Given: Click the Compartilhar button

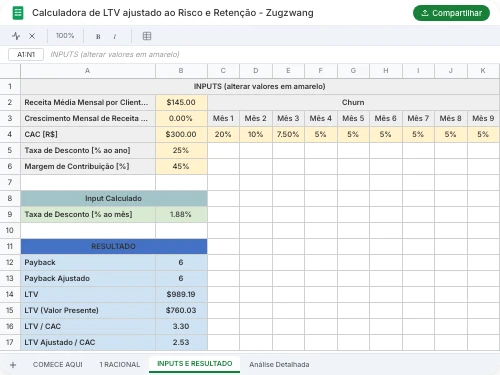Looking at the screenshot, I should click(451, 13).
